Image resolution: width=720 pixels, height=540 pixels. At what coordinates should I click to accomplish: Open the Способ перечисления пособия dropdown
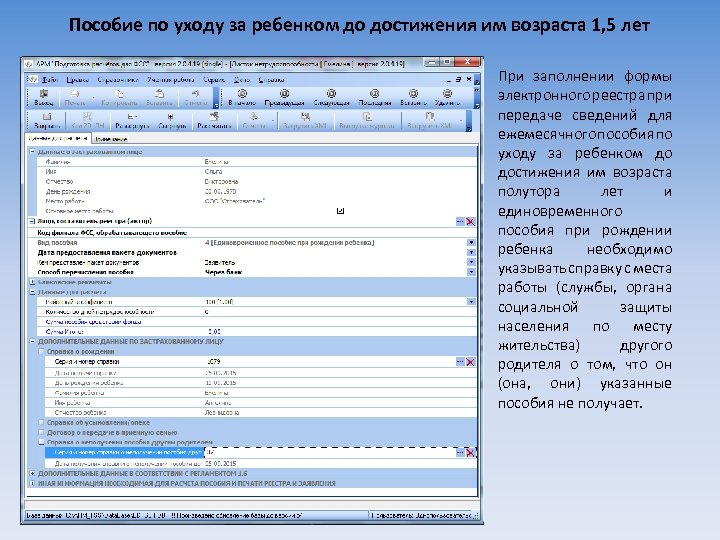point(472,272)
